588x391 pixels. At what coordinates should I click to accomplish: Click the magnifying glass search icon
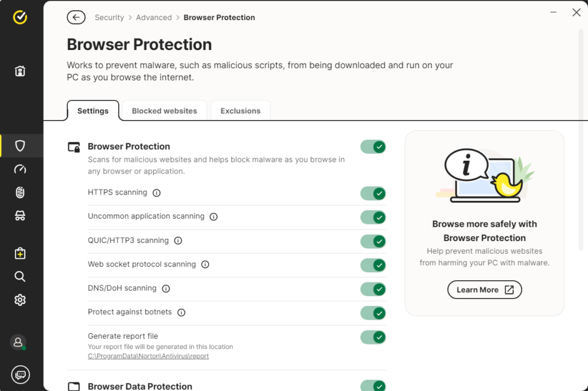pyautogui.click(x=20, y=277)
